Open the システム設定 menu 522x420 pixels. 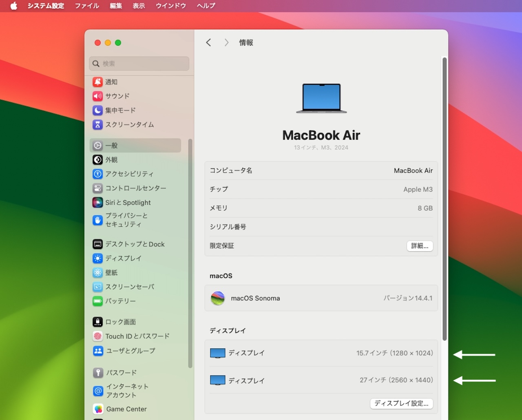point(46,6)
